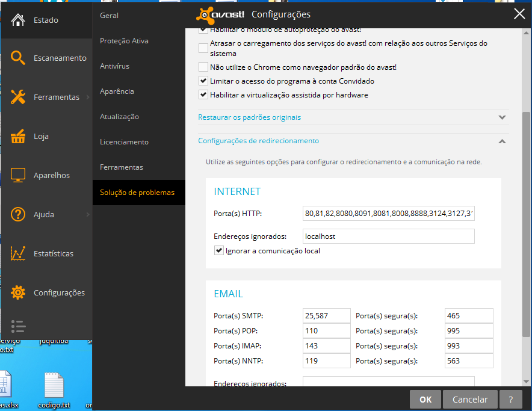Open the Atualização settings tab
Image resolution: width=532 pixels, height=411 pixels.
[119, 117]
